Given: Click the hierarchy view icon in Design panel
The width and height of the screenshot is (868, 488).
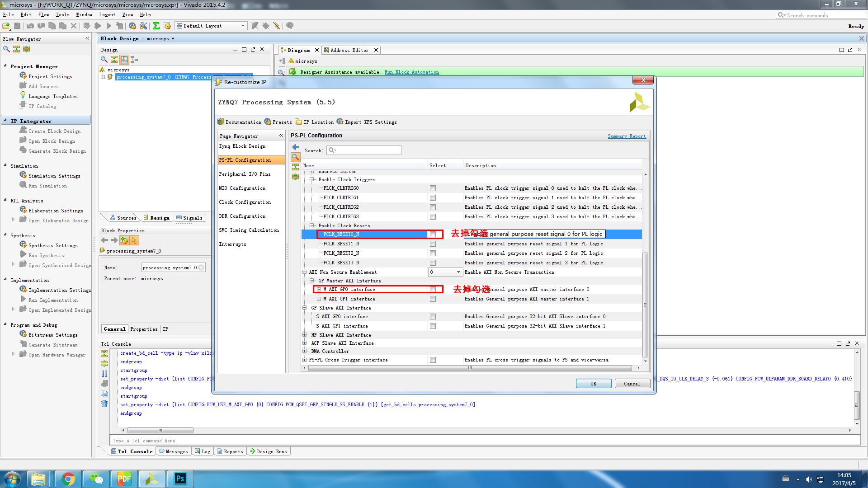Looking at the screenshot, I should 134,59.
